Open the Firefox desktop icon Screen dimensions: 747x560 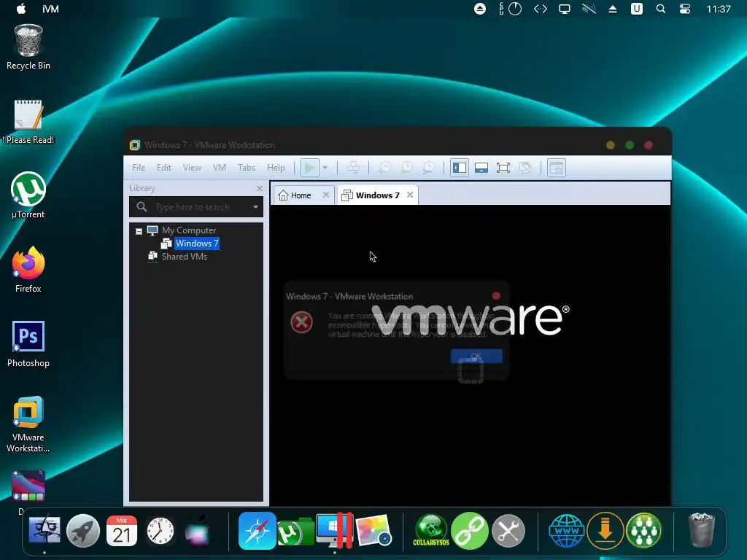28,270
